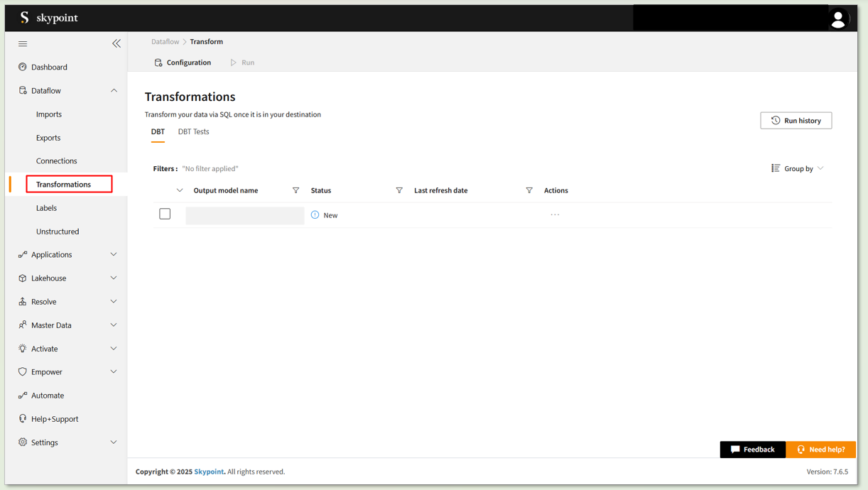Open the Feedback button
The image size is (868, 490).
(x=752, y=450)
